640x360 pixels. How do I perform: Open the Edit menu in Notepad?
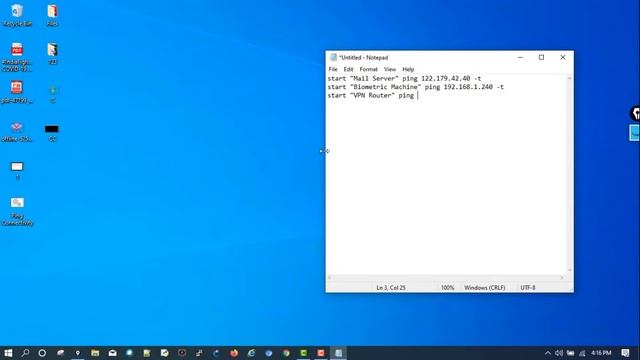tap(348, 69)
